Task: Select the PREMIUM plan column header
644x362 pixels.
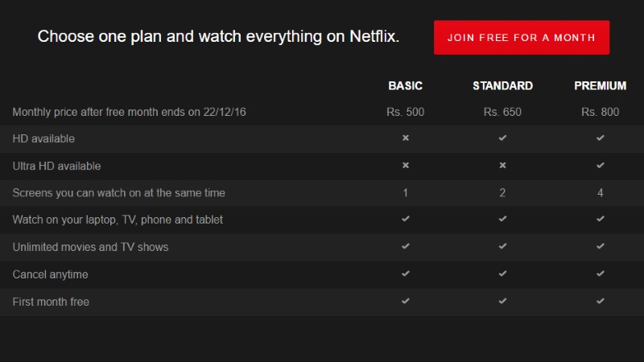Action: [x=600, y=86]
